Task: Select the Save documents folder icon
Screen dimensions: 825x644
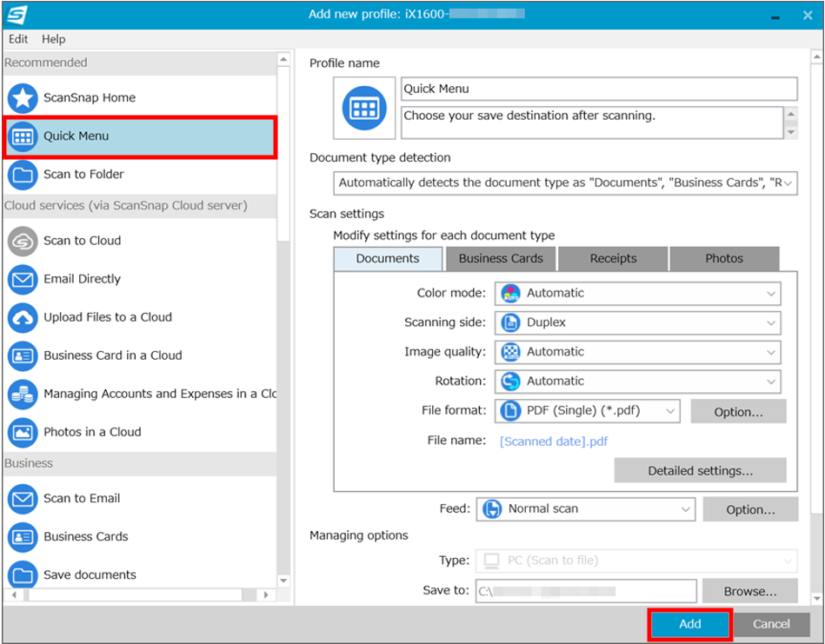Action: (23, 574)
